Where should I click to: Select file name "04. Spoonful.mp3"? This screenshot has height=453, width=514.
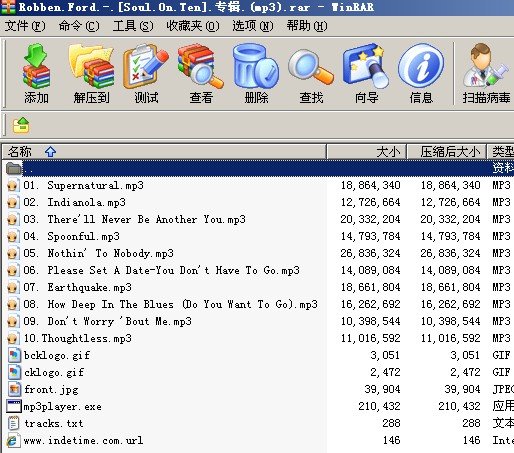71,236
